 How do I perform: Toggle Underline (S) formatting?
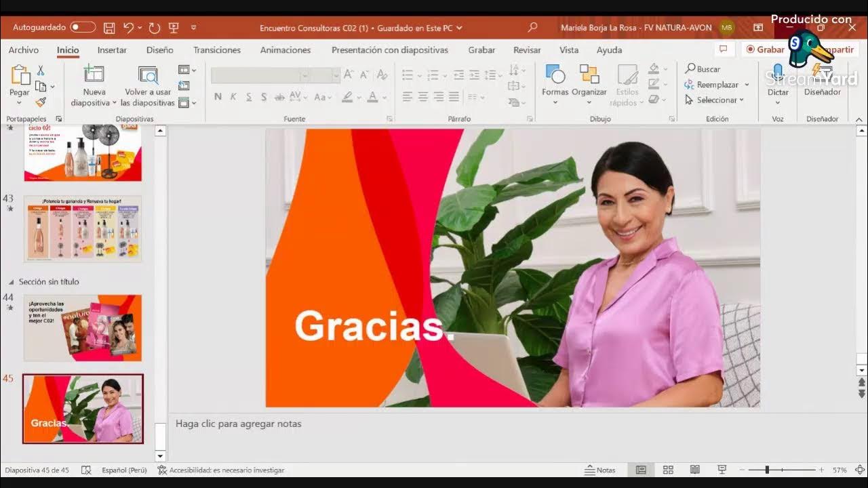coord(249,97)
